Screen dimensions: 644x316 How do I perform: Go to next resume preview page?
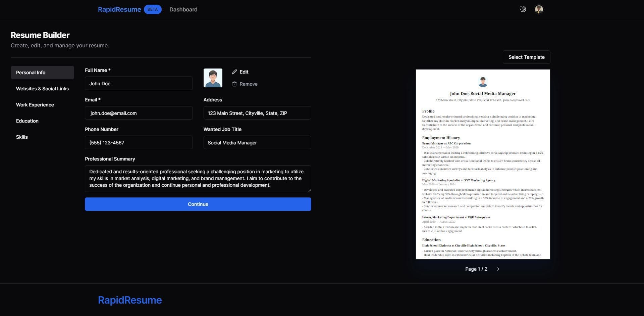click(498, 269)
